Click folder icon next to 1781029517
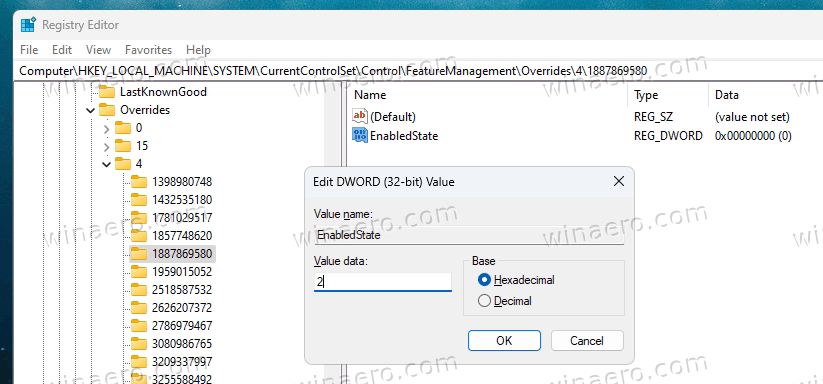 tap(139, 218)
